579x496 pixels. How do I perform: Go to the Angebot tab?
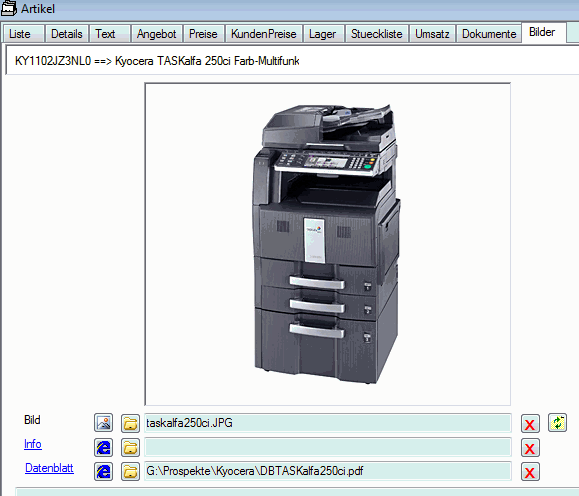click(157, 34)
